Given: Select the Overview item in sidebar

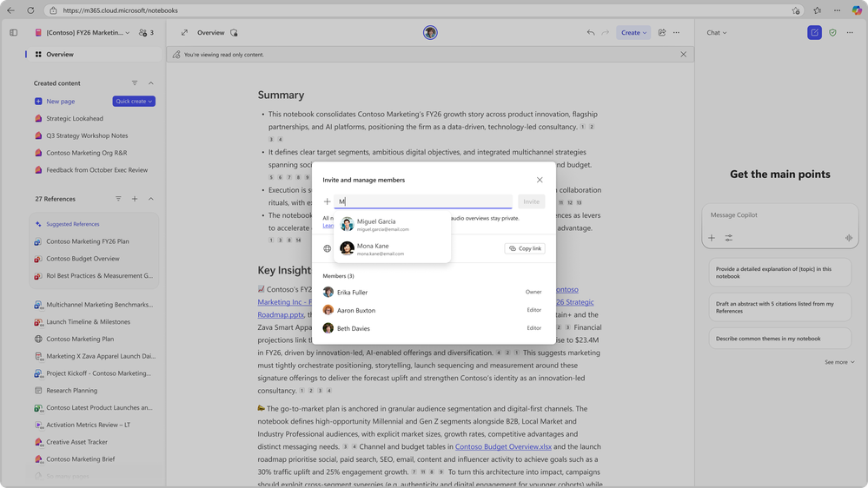Looking at the screenshot, I should (x=94, y=54).
